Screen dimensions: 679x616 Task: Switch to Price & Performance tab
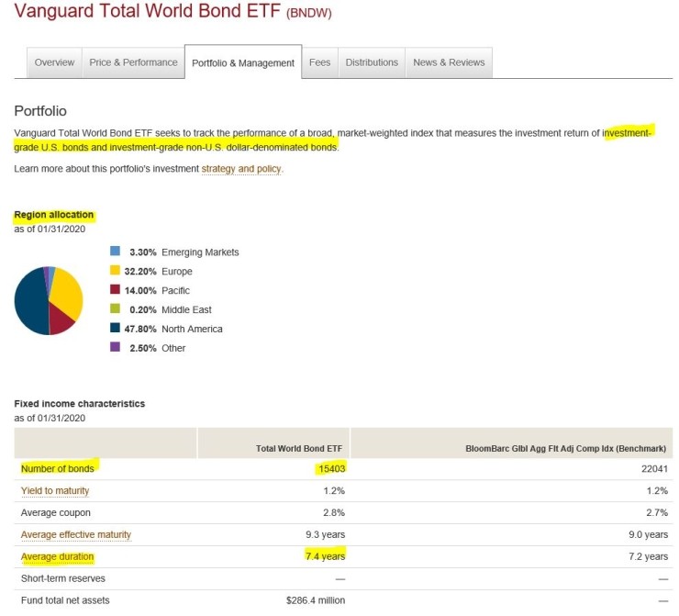133,62
